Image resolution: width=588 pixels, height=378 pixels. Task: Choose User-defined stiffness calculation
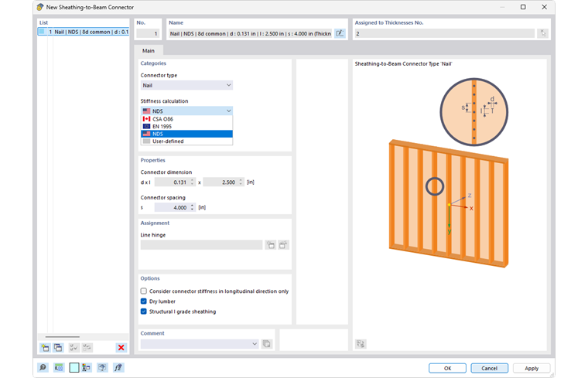click(186, 141)
